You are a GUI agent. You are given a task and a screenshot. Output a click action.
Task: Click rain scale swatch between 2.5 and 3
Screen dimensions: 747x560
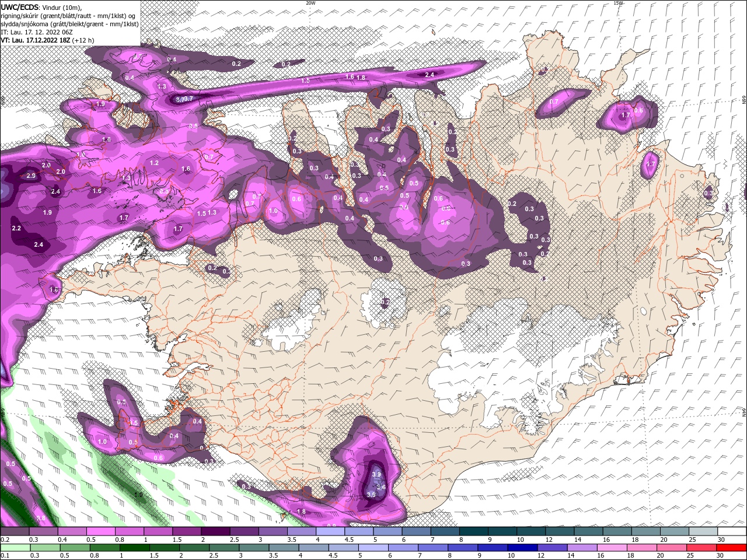(225, 547)
